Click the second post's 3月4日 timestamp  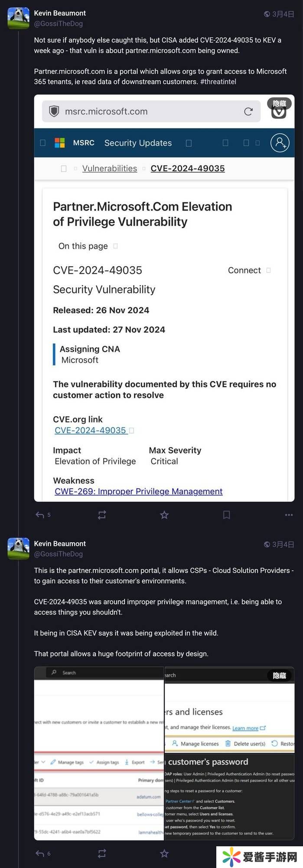coord(283,544)
